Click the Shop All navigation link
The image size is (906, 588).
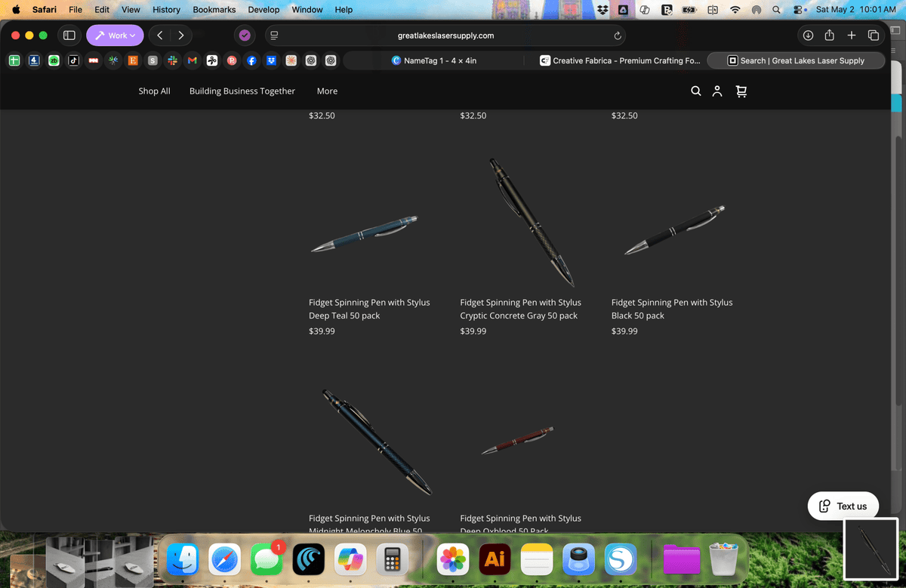154,91
